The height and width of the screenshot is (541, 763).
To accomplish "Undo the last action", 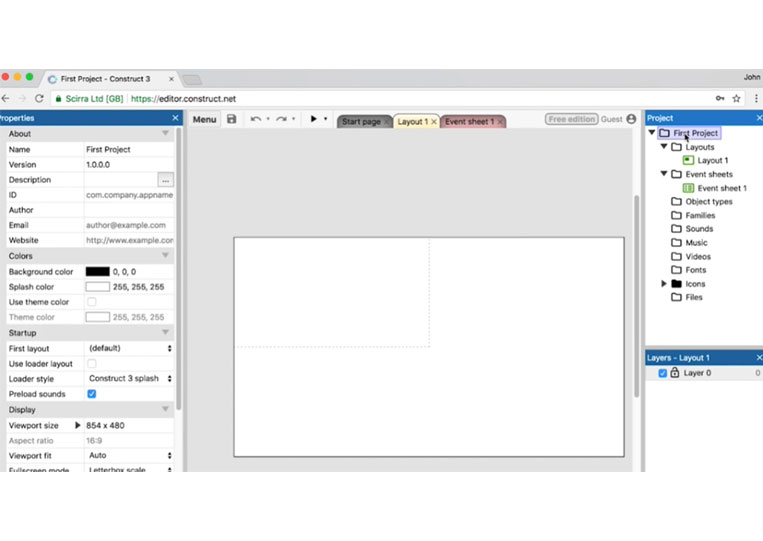I will (x=256, y=119).
